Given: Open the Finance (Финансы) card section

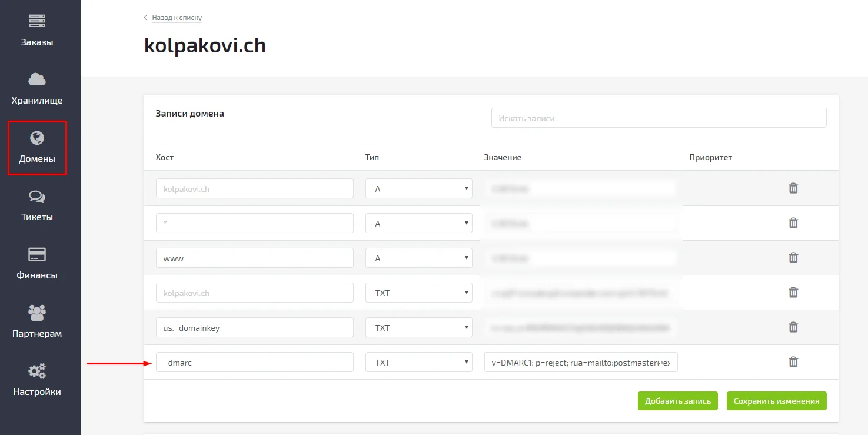Looking at the screenshot, I should pyautogui.click(x=37, y=263).
